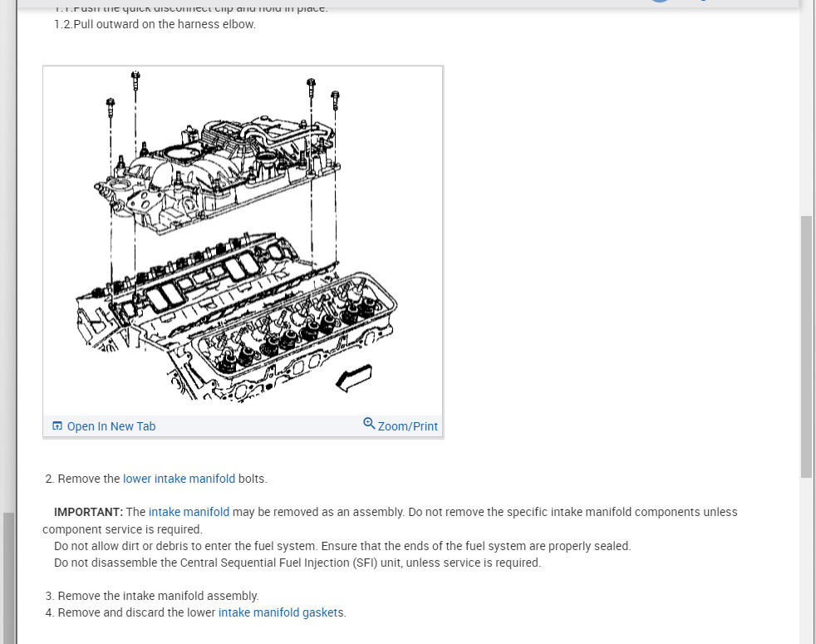Click the 'IMPORTANT:' bold label
Viewport: 816px width, 644px height.
click(88, 512)
